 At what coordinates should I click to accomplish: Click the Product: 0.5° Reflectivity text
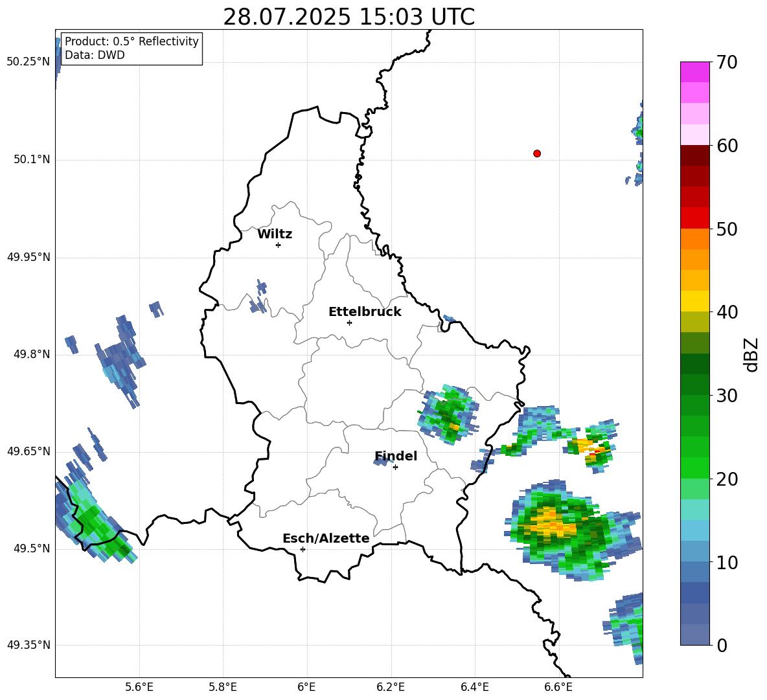click(x=132, y=41)
